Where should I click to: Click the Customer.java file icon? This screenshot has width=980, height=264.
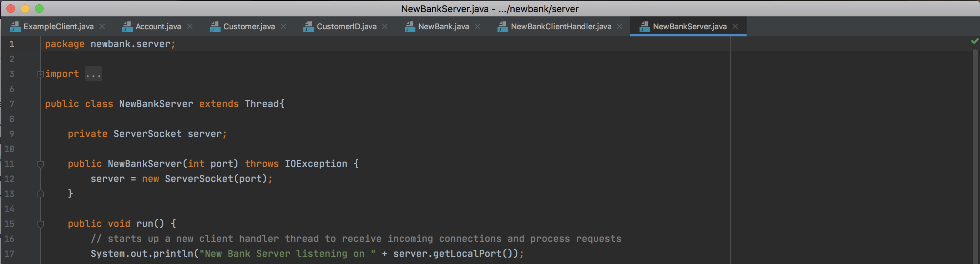pyautogui.click(x=215, y=26)
